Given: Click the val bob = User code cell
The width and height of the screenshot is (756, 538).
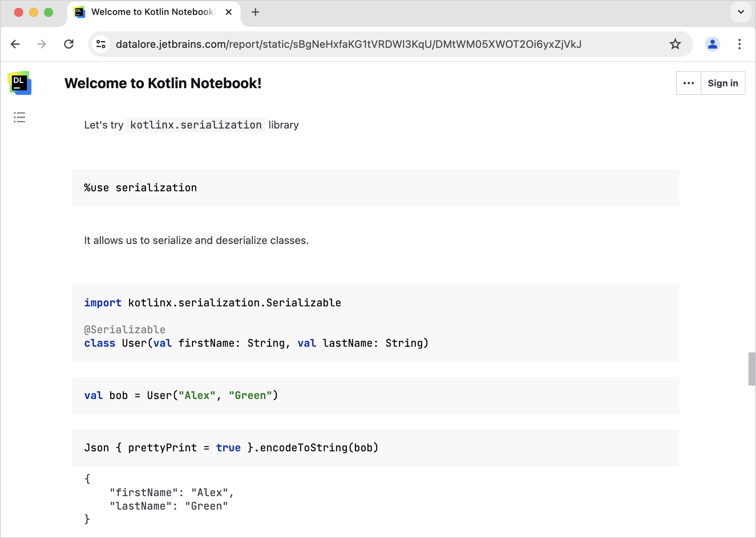Looking at the screenshot, I should [374, 395].
